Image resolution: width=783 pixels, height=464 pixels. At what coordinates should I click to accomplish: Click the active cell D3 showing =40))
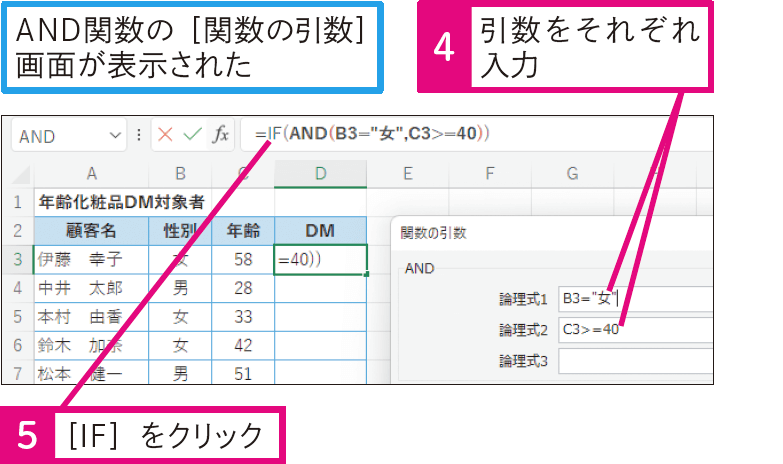tap(321, 260)
